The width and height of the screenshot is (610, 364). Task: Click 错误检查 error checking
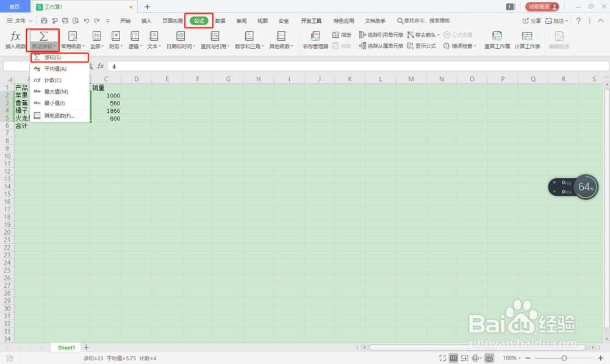click(458, 46)
